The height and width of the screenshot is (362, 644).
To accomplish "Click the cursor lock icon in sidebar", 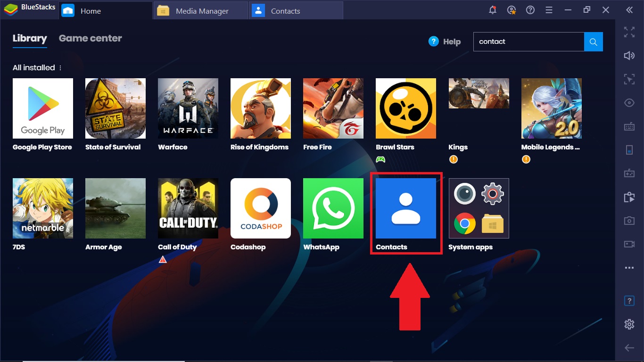I will (x=629, y=79).
